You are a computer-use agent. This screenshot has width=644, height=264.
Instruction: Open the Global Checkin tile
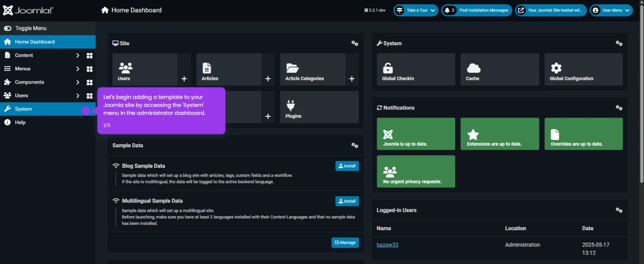coord(416,69)
